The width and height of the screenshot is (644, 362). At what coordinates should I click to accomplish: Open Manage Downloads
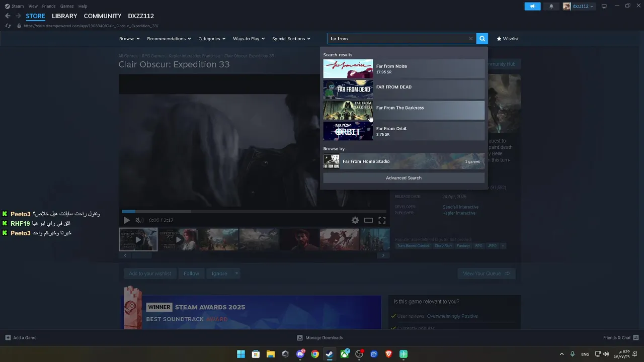(x=319, y=338)
